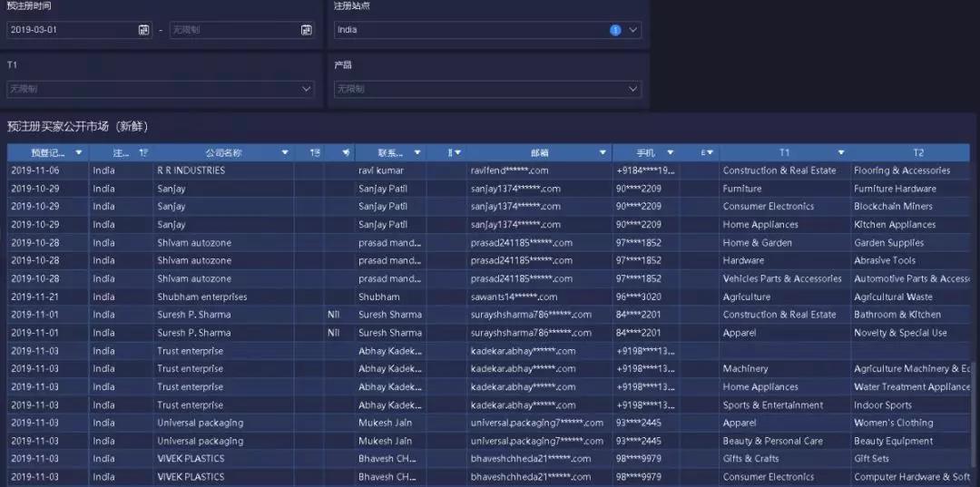This screenshot has height=487, width=980.
Task: Click the 2019-03-01 start date field
Action: click(71, 30)
